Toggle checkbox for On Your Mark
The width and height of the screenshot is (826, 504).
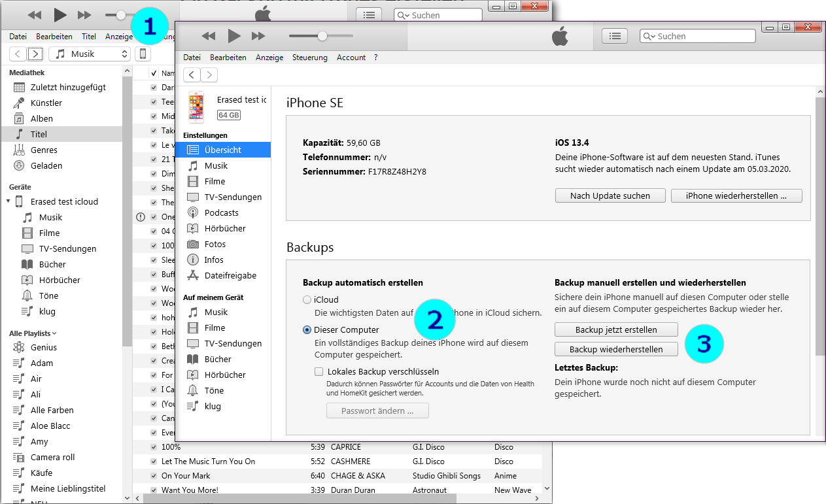pos(154,476)
